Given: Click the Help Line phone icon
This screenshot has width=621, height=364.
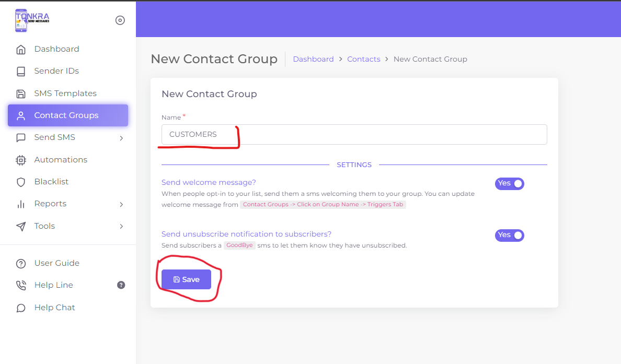Looking at the screenshot, I should pos(21,285).
